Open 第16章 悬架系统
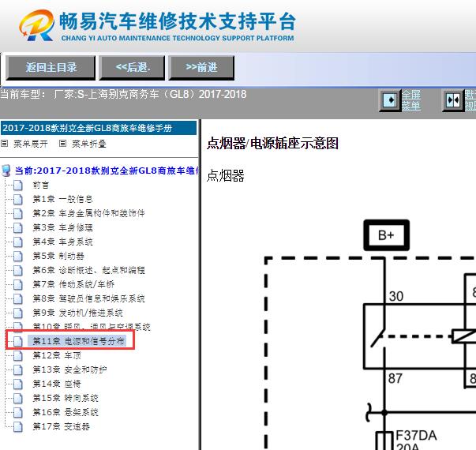Viewport: 476px width, 450px height. click(66, 412)
